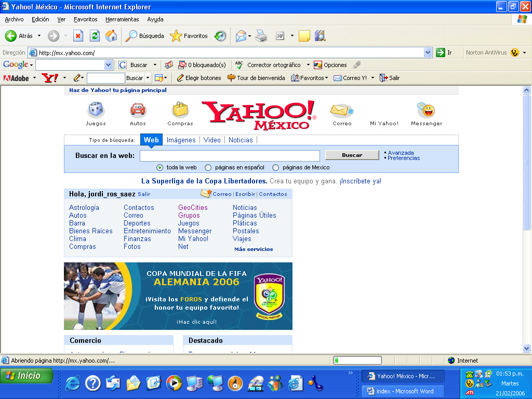The height and width of the screenshot is (399, 532).
Task: Open the GeoCities link
Action: click(x=193, y=207)
